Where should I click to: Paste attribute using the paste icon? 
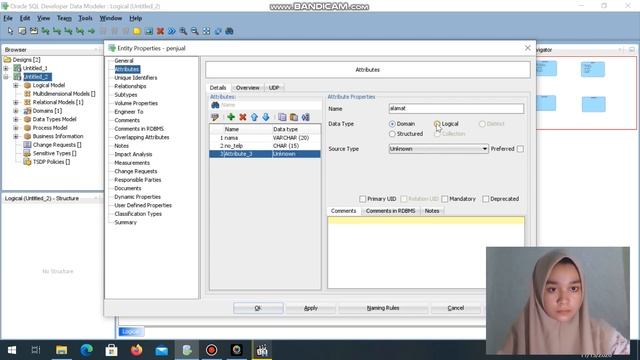pyautogui.click(x=294, y=117)
